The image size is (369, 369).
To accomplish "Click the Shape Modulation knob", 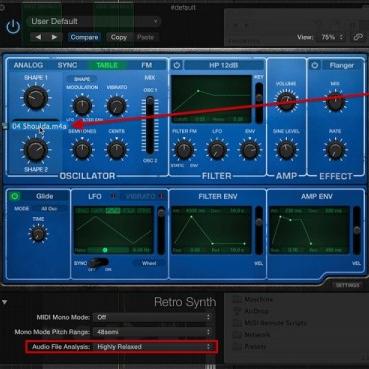I will (82, 105).
